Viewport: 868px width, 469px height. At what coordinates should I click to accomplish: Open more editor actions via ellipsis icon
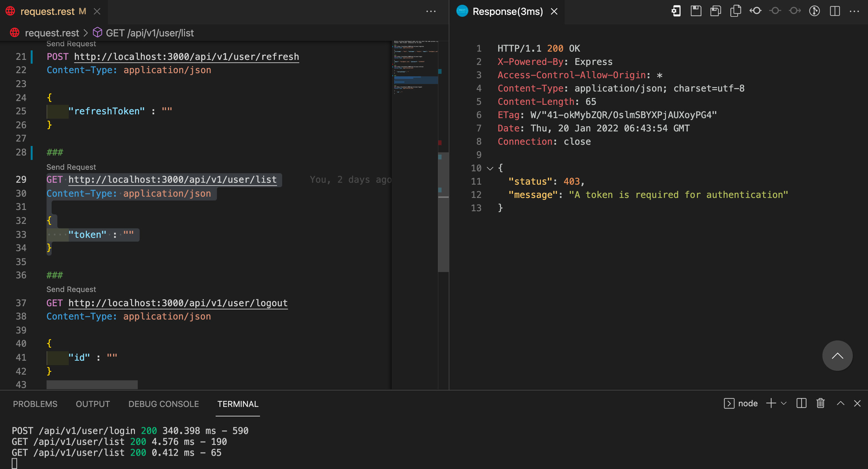click(854, 11)
